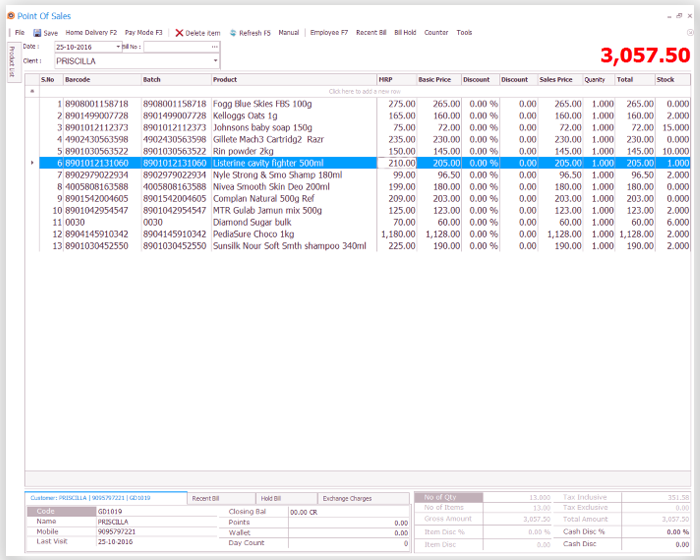700x560 pixels.
Task: Click the row indicator arrow beside row 6
Action: coord(32,163)
